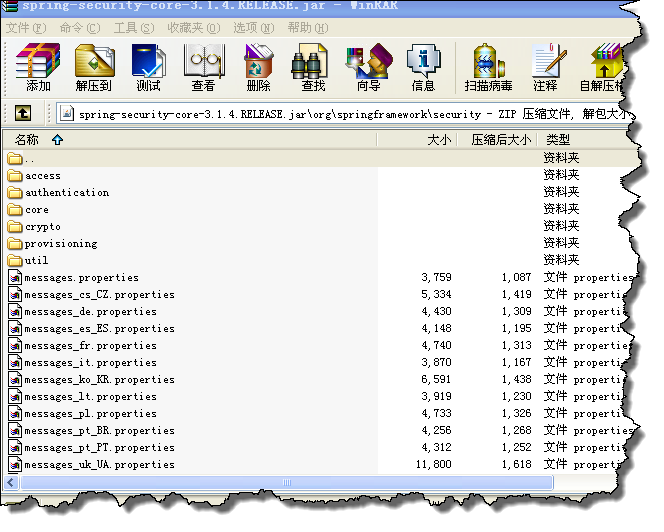Select messages_es_ES.properties file

click(x=91, y=328)
